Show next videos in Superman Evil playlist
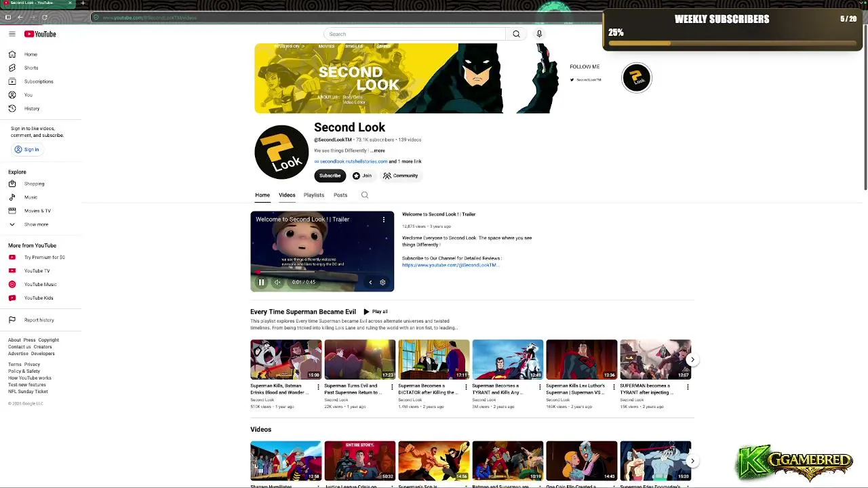 [x=692, y=360]
